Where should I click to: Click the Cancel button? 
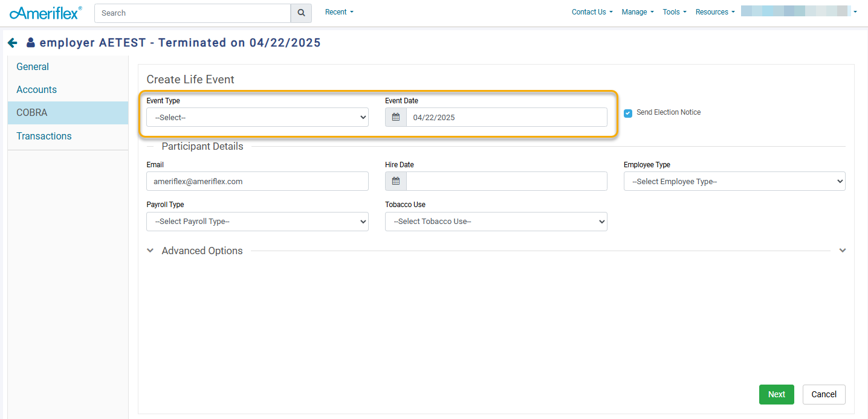tap(824, 394)
